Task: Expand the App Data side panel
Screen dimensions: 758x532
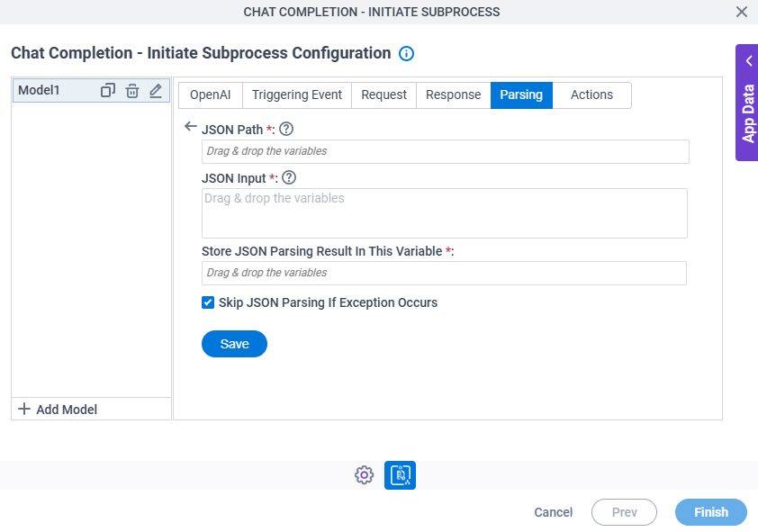Action: pyautogui.click(x=747, y=103)
